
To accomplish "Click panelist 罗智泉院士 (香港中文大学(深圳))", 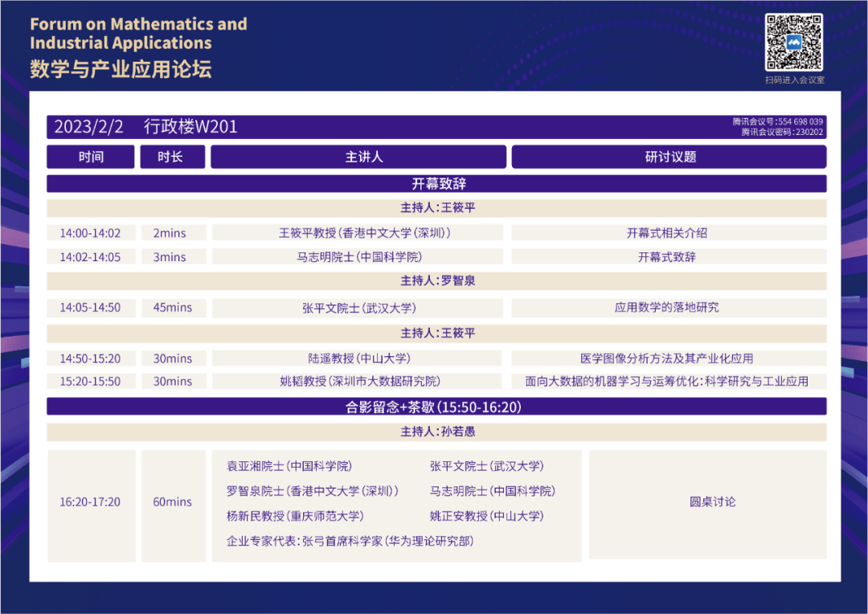I will coord(313,491).
